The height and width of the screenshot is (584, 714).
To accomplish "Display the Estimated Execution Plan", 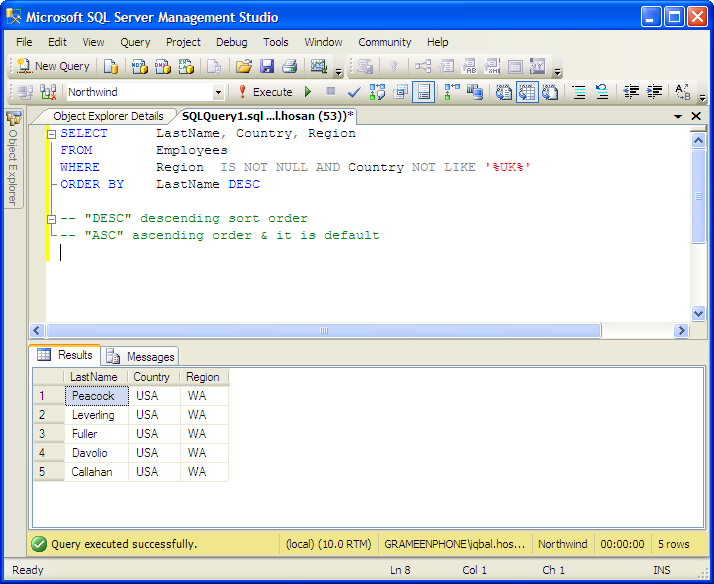I will pyautogui.click(x=377, y=92).
